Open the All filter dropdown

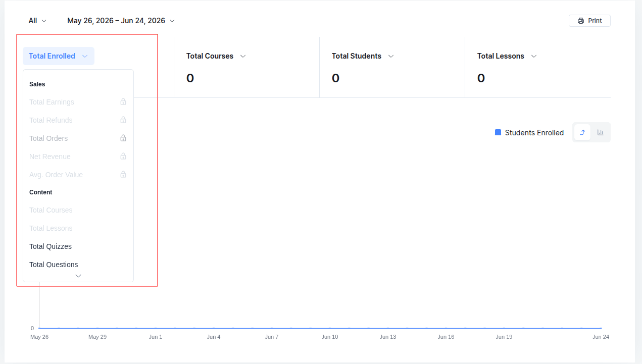click(37, 21)
